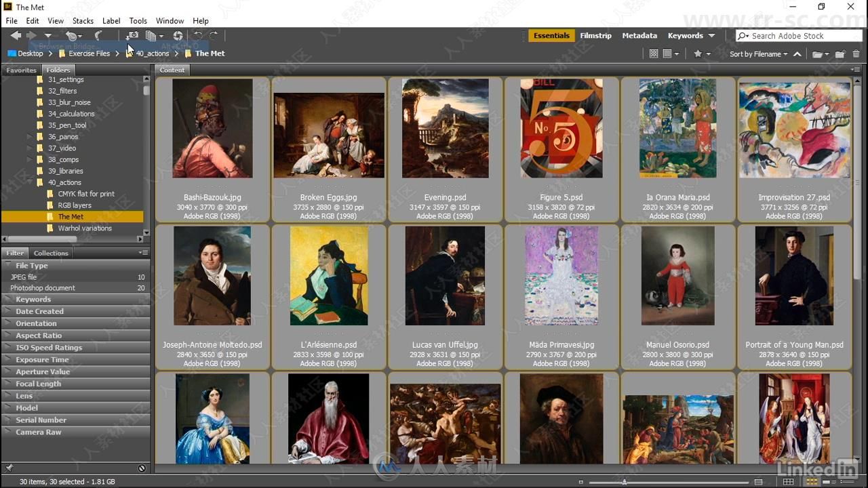Click the smaller thumbnail size icon

[582, 482]
